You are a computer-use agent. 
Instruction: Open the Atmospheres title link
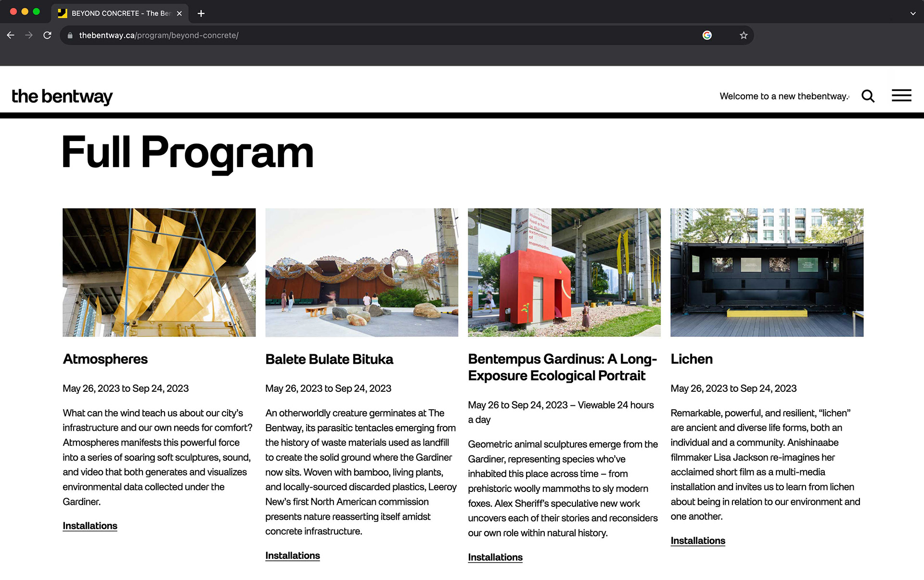[x=105, y=359]
